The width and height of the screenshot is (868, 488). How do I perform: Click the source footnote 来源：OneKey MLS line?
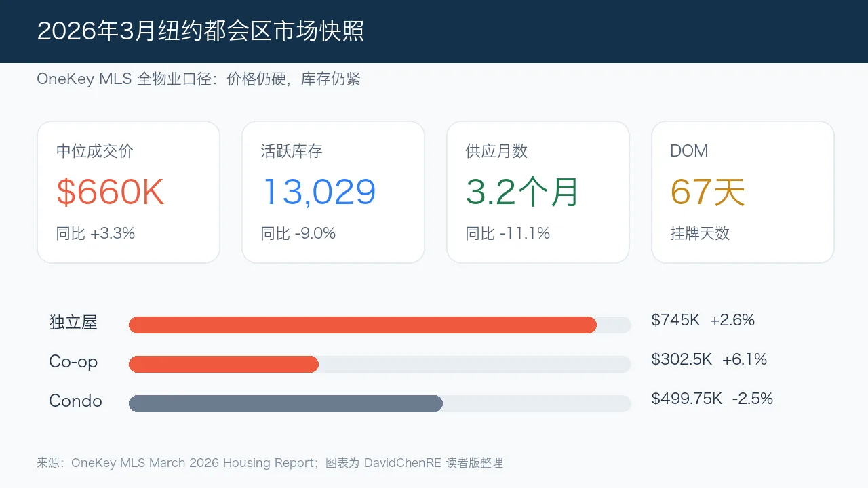coord(270,463)
